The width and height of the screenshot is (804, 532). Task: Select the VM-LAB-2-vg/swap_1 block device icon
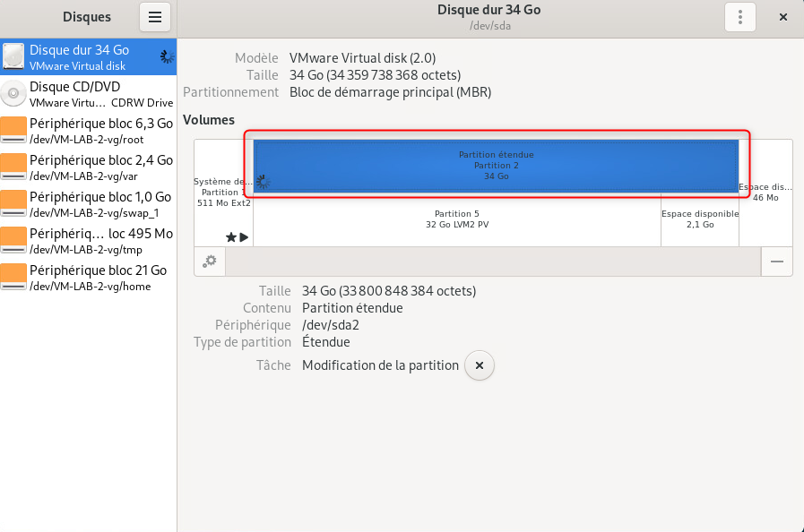pyautogui.click(x=13, y=204)
